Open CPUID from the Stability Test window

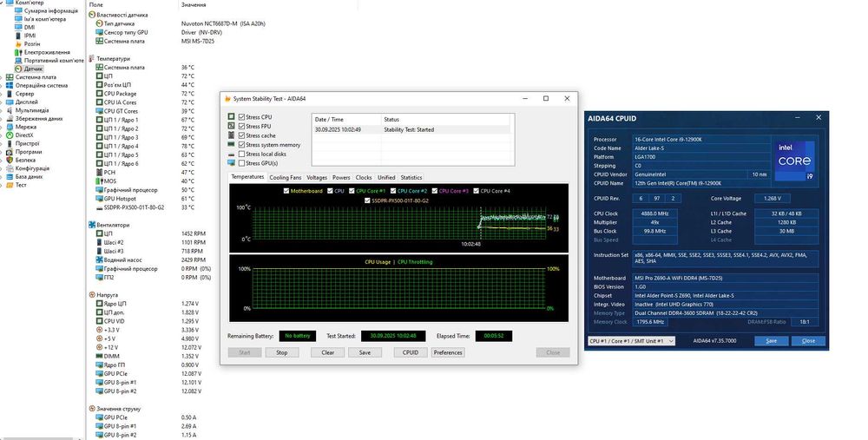pos(411,352)
